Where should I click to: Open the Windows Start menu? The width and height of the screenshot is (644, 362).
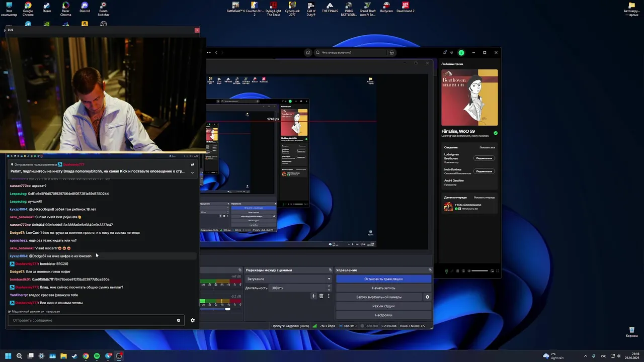click(8, 356)
